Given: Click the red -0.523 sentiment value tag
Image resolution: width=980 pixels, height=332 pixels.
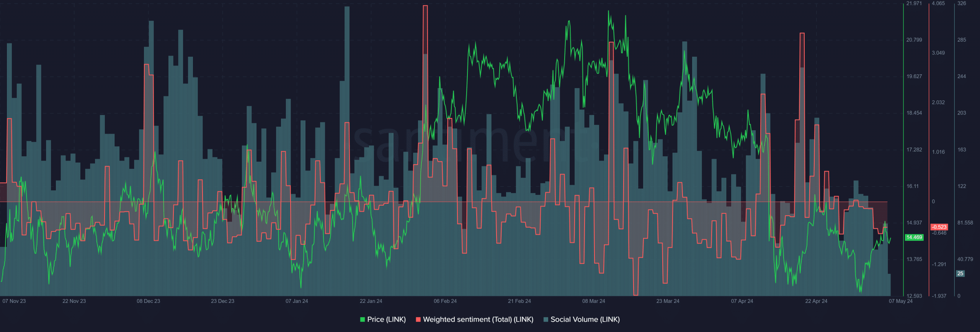Looking at the screenshot, I should (x=939, y=227).
